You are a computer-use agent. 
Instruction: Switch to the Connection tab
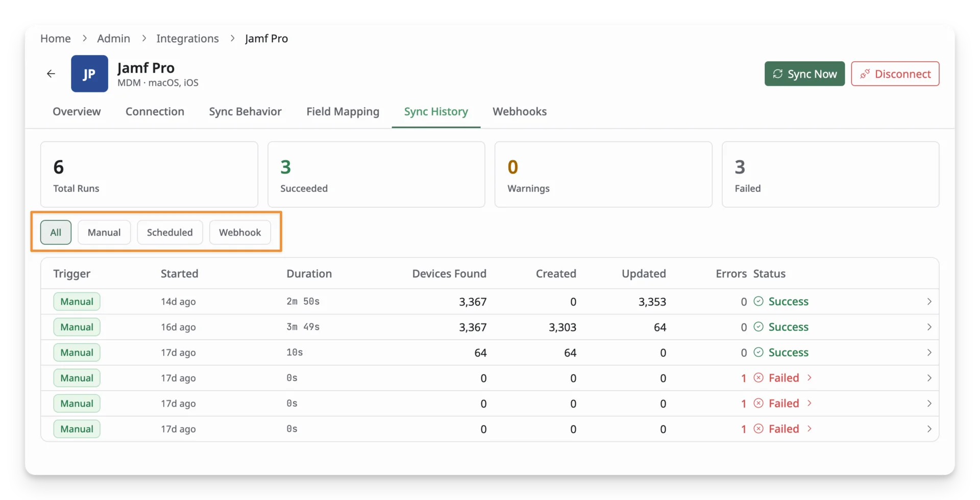[155, 111]
